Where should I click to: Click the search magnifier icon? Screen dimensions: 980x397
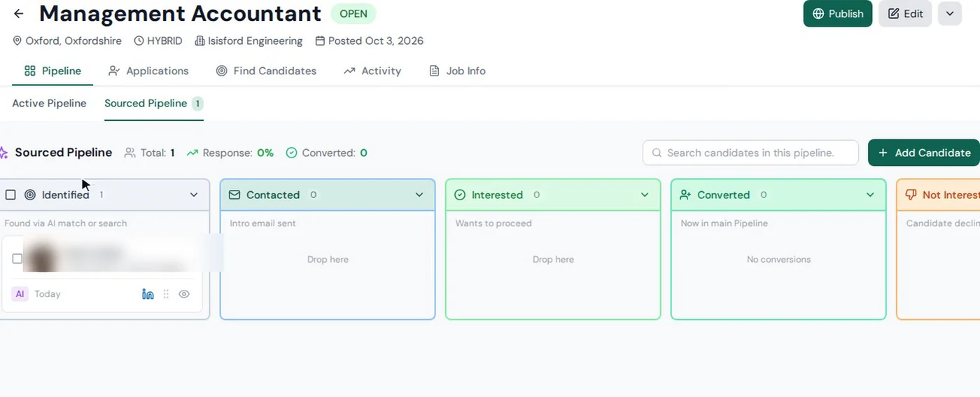(x=657, y=153)
